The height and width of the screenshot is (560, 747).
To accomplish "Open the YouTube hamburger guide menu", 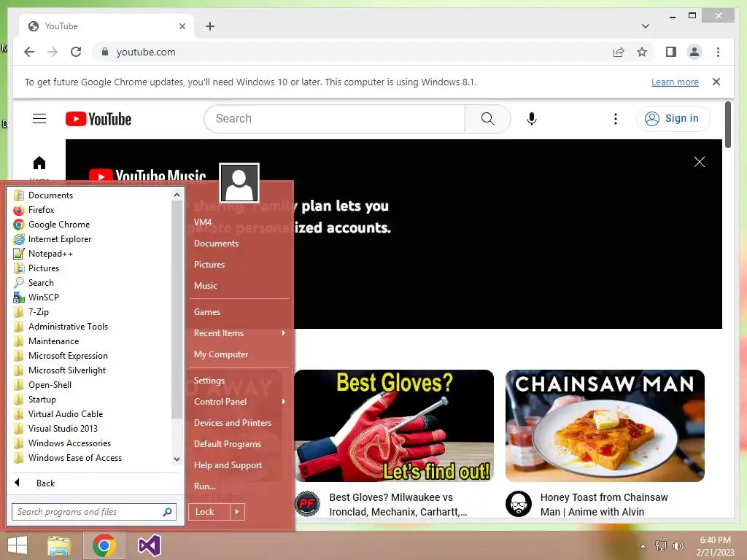I will (x=39, y=119).
